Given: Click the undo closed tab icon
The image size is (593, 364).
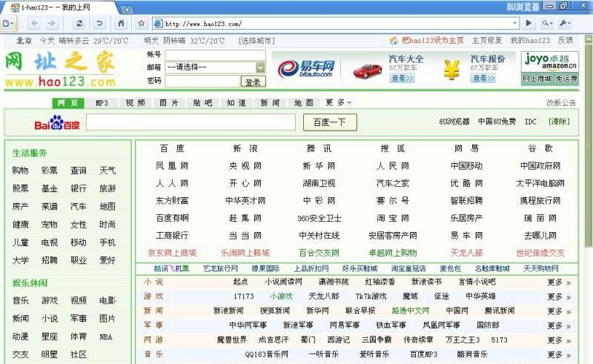Looking at the screenshot, I should tap(99, 24).
